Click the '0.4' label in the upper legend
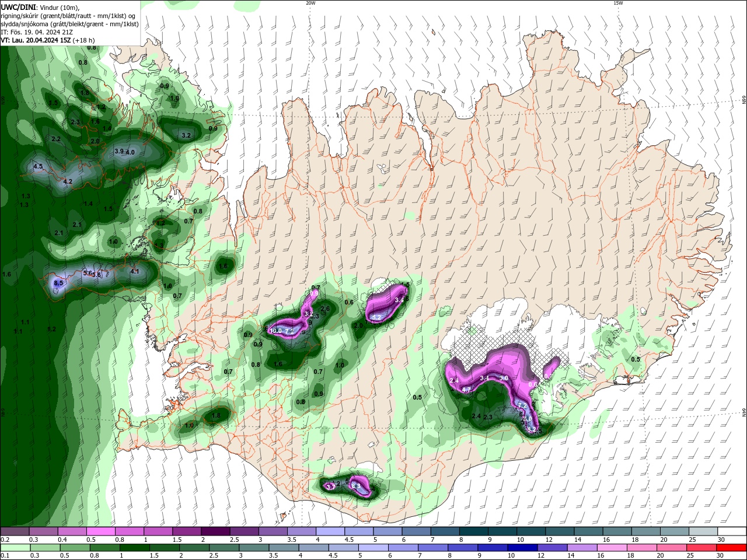 [x=62, y=540]
